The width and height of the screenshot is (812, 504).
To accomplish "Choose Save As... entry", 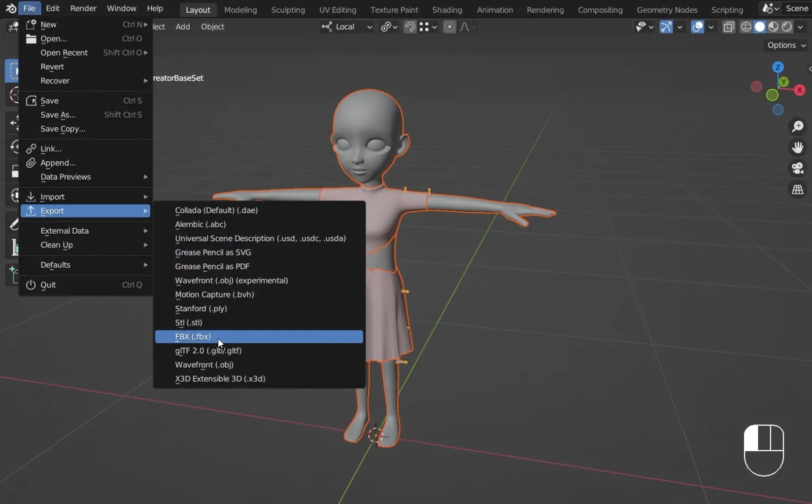I will [x=85, y=115].
